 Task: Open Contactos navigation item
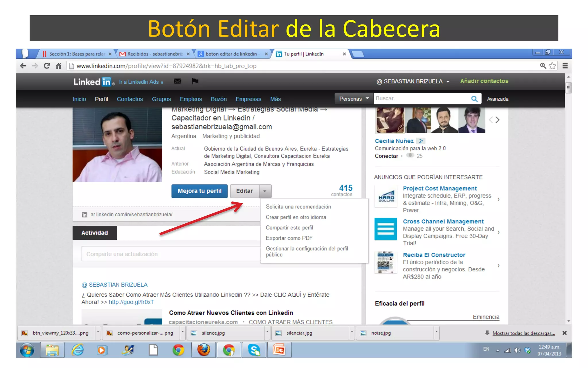pyautogui.click(x=130, y=99)
